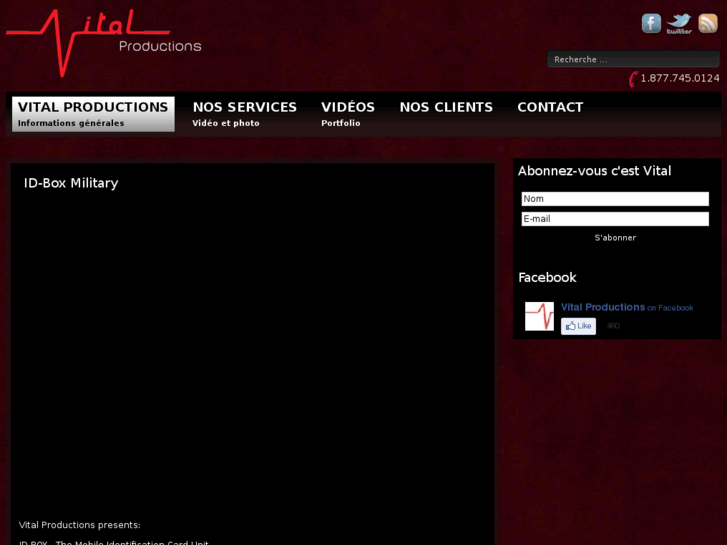Click the 'Abonnez-vous c'est Vital' heading

(594, 171)
